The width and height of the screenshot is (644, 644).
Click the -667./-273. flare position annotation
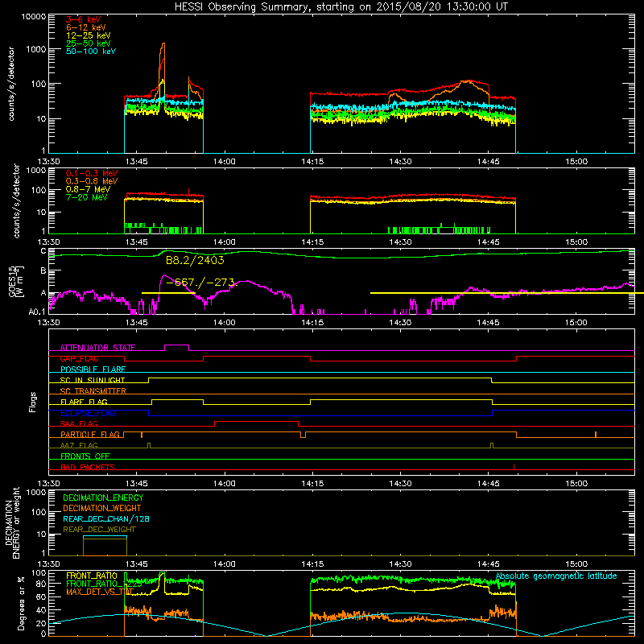click(200, 283)
